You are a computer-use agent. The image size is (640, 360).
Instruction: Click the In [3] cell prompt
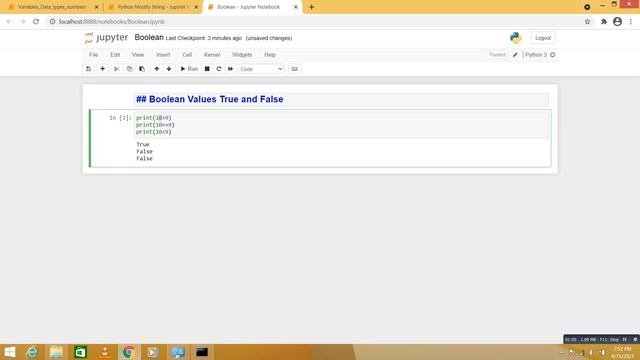pyautogui.click(x=120, y=118)
